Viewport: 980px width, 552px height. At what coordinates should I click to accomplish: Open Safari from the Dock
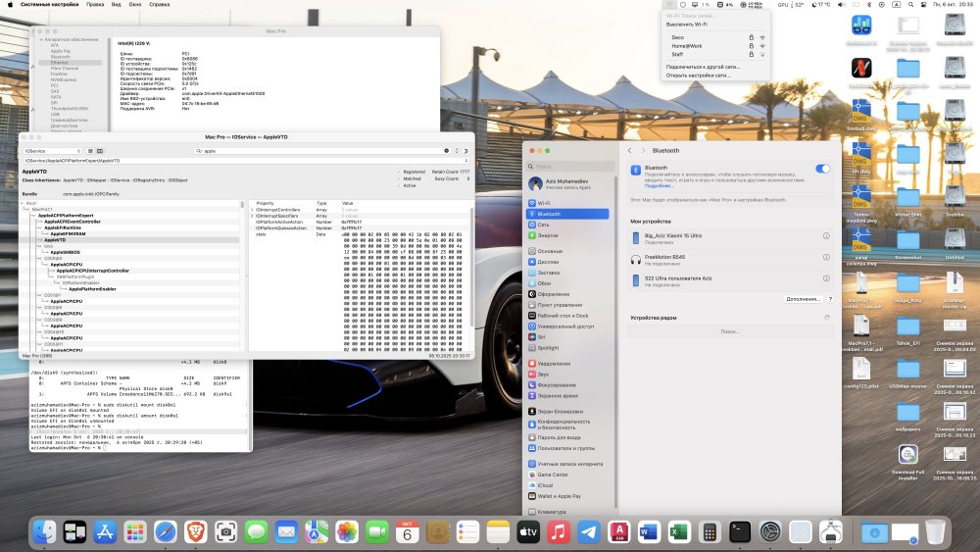coord(166,532)
